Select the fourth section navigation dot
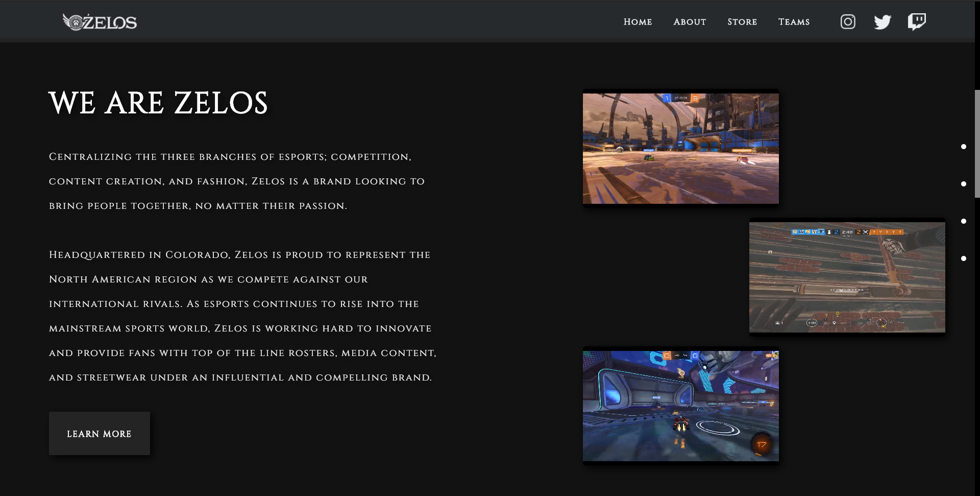The height and width of the screenshot is (496, 980). point(964,258)
